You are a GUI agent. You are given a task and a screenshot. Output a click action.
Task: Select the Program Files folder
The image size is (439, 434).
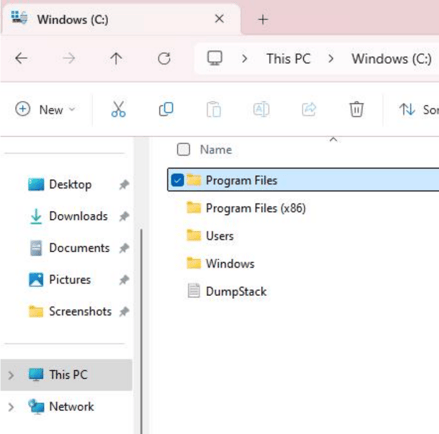pyautogui.click(x=303, y=180)
